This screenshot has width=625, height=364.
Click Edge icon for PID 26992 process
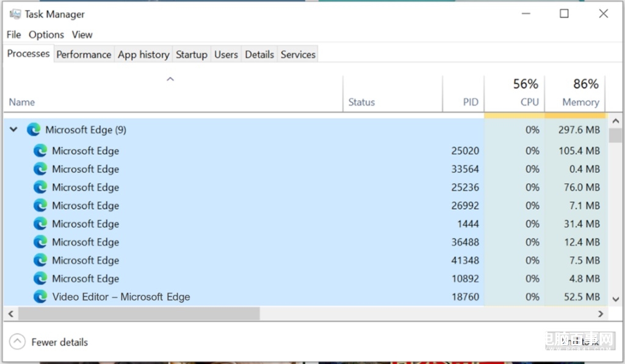pos(40,205)
